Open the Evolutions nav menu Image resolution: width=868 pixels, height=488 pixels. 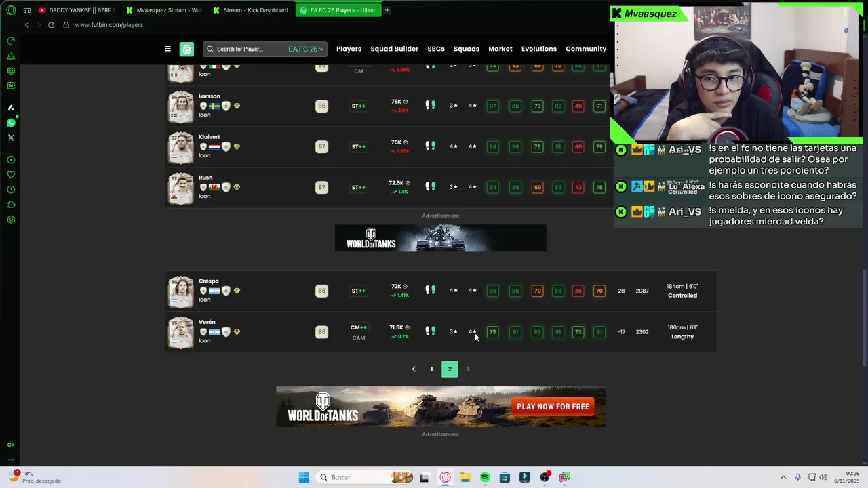pyautogui.click(x=539, y=49)
